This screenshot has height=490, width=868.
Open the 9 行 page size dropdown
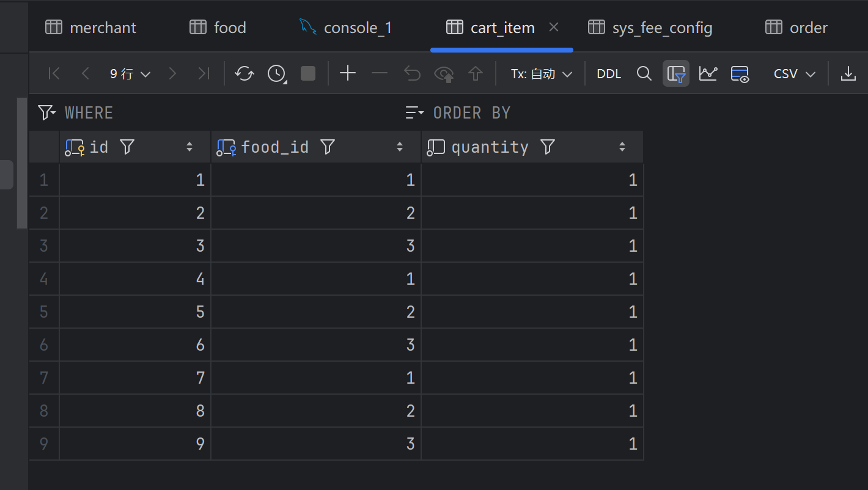[x=130, y=74]
